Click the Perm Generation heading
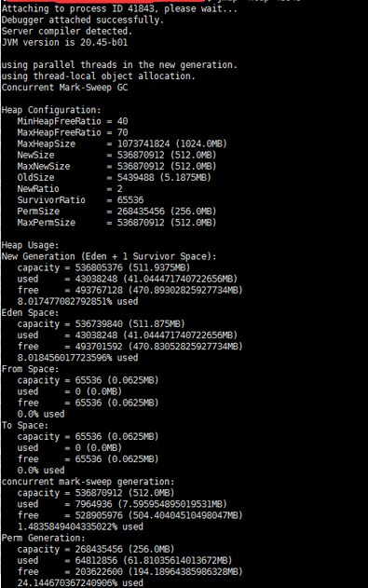The height and width of the screenshot is (588, 368). [x=44, y=538]
